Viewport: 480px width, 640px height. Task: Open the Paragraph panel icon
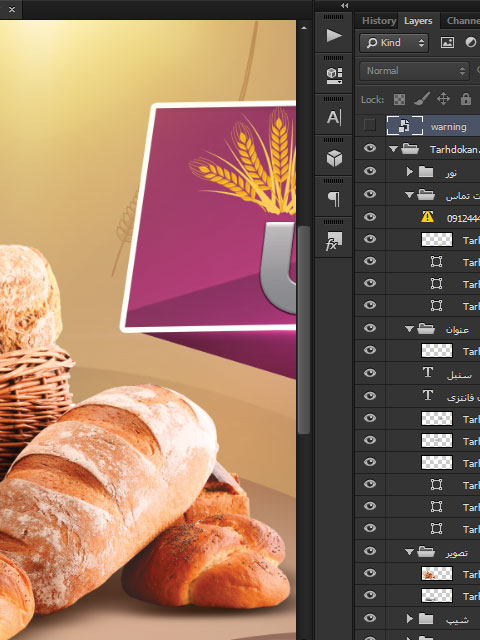pyautogui.click(x=334, y=199)
